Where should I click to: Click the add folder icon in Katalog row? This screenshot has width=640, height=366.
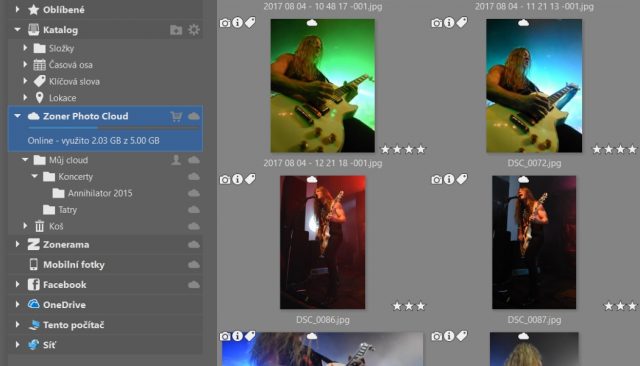tap(176, 30)
